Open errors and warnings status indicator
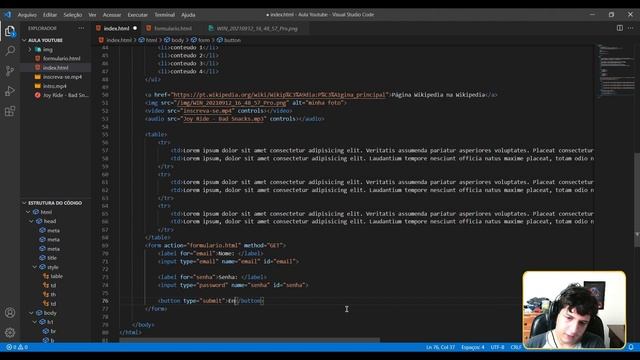 tap(17, 347)
